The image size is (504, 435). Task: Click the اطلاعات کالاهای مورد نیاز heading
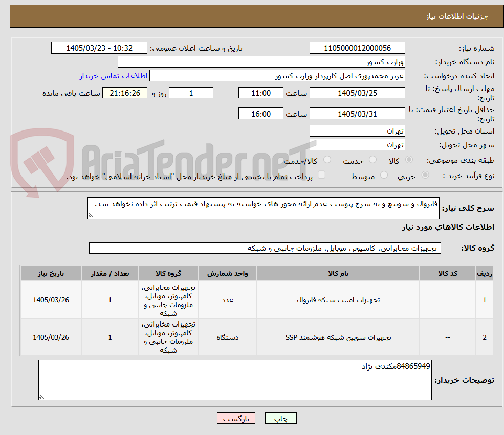coord(448,227)
